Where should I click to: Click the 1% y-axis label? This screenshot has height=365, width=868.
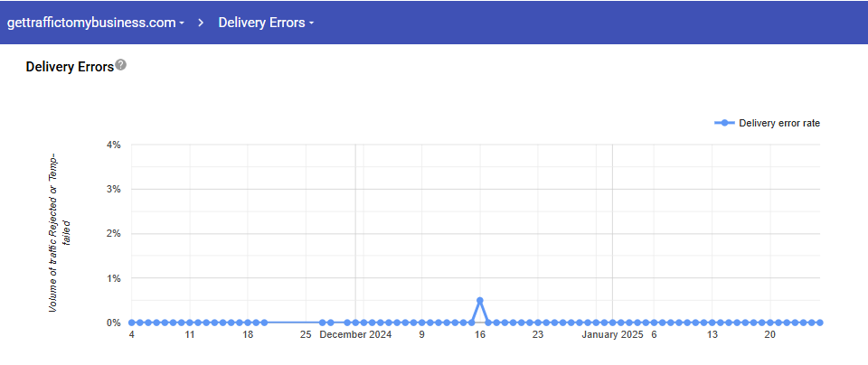114,278
